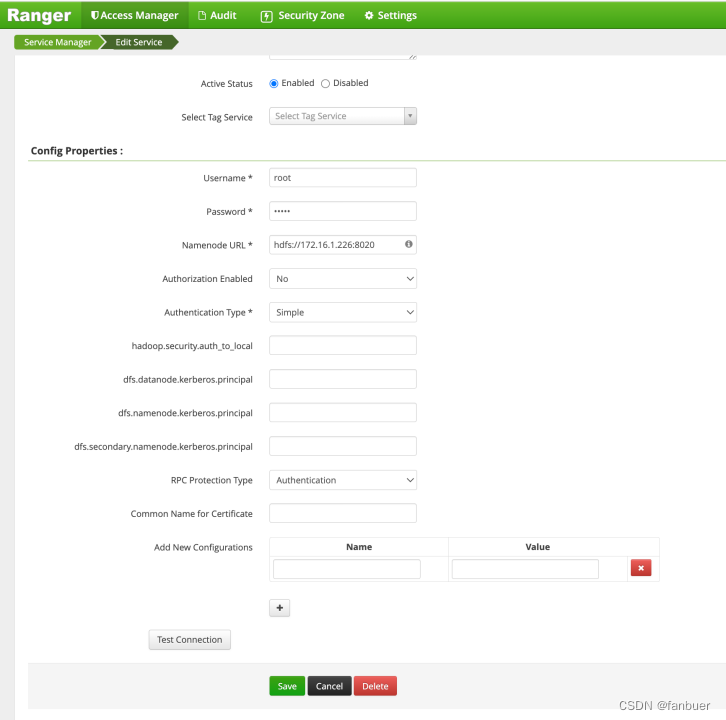Select the Enabled radio button
726x720 pixels.
tap(274, 83)
